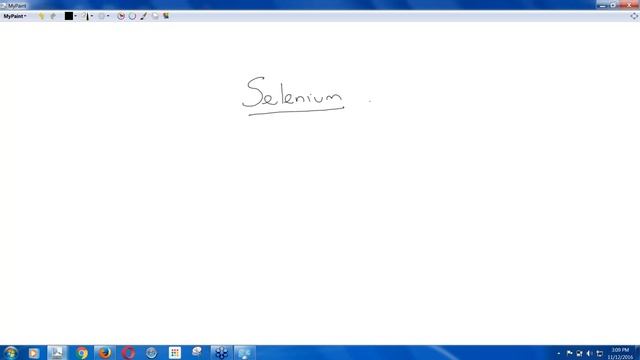640x360 pixels.
Task: Switch to blue dots app in taskbar
Action: click(221, 353)
